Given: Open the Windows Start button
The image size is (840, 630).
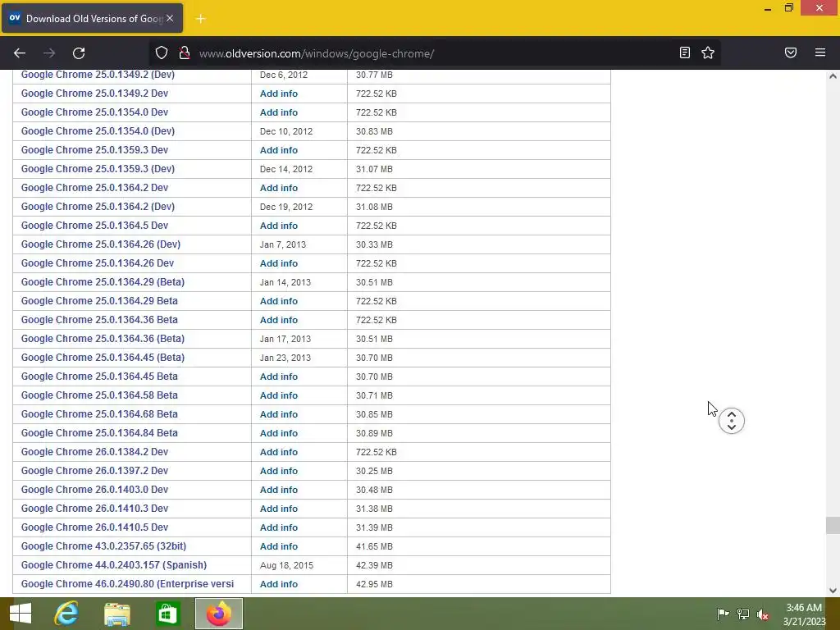Looking at the screenshot, I should click(21, 614).
